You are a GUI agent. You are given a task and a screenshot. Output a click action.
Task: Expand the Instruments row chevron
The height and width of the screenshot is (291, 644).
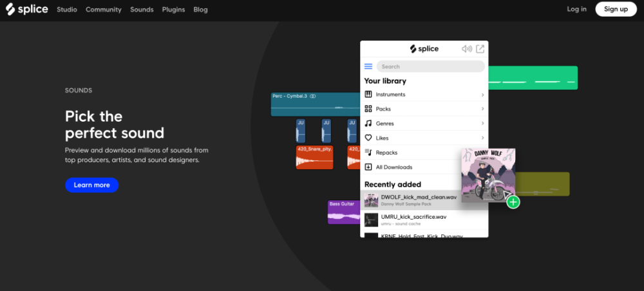pyautogui.click(x=482, y=95)
